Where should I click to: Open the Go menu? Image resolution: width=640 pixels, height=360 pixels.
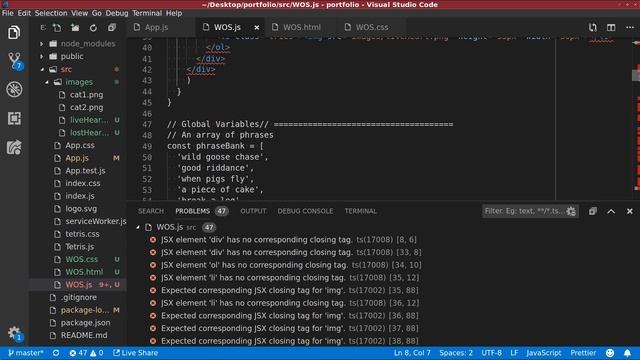coord(97,13)
